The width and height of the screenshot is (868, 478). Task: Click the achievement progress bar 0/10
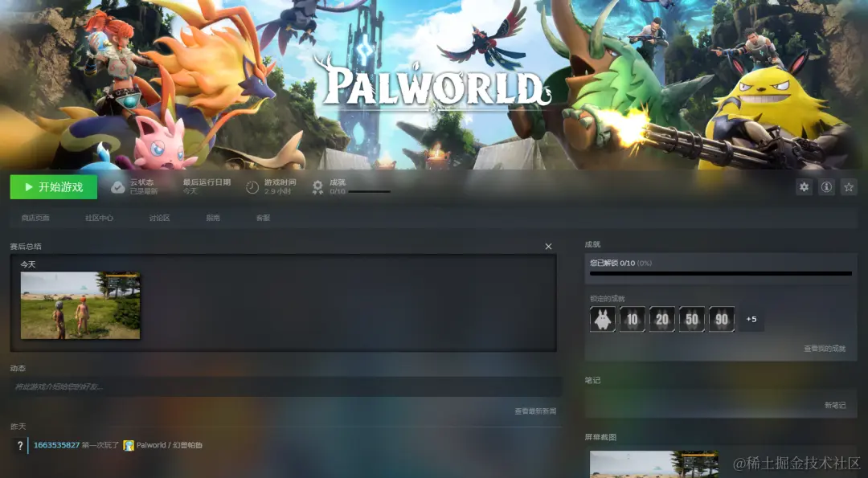click(x=721, y=273)
